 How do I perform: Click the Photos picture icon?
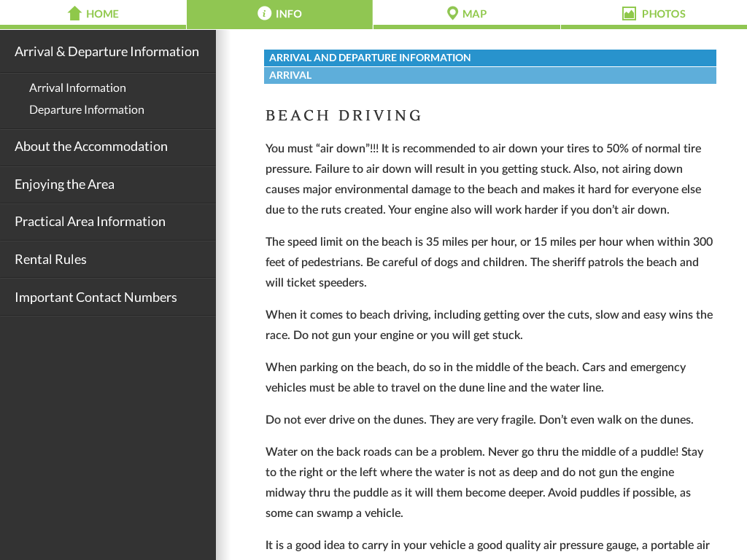629,13
